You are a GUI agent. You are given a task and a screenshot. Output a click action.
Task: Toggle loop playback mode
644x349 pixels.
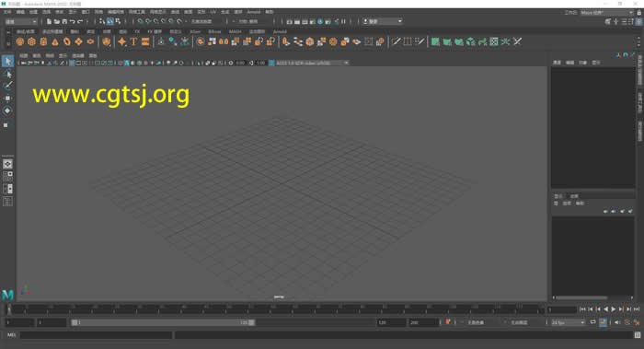click(593, 322)
